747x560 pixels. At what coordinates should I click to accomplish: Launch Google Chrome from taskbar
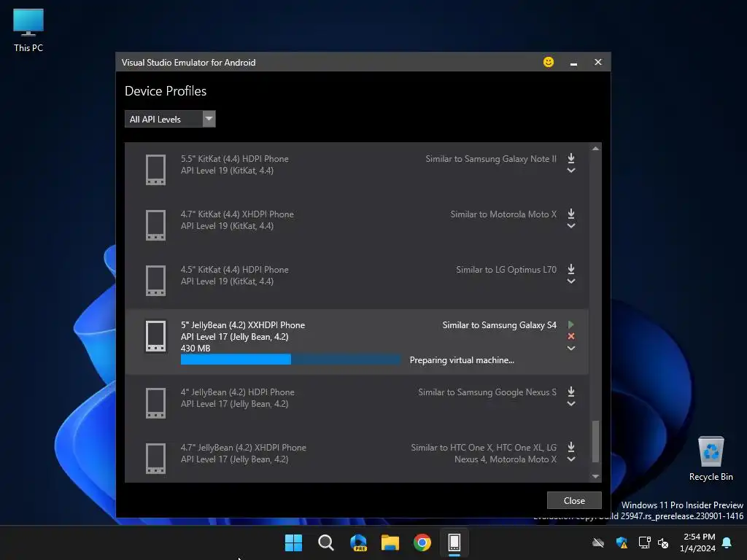tap(422, 542)
